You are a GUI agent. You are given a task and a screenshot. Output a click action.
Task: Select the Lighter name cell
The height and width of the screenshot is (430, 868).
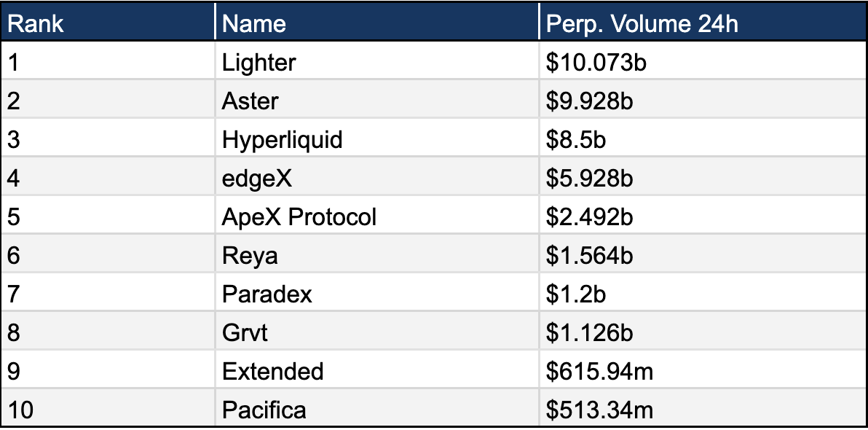(259, 63)
